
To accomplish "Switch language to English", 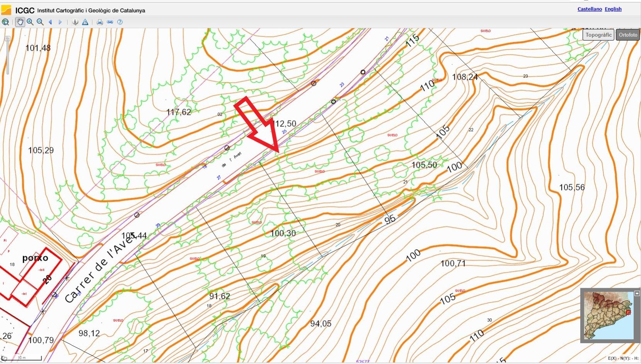I will pos(613,9).
